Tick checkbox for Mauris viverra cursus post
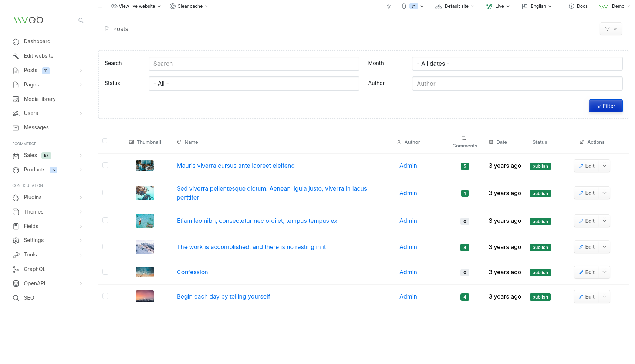Image resolution: width=635 pixels, height=364 pixels. click(x=105, y=166)
